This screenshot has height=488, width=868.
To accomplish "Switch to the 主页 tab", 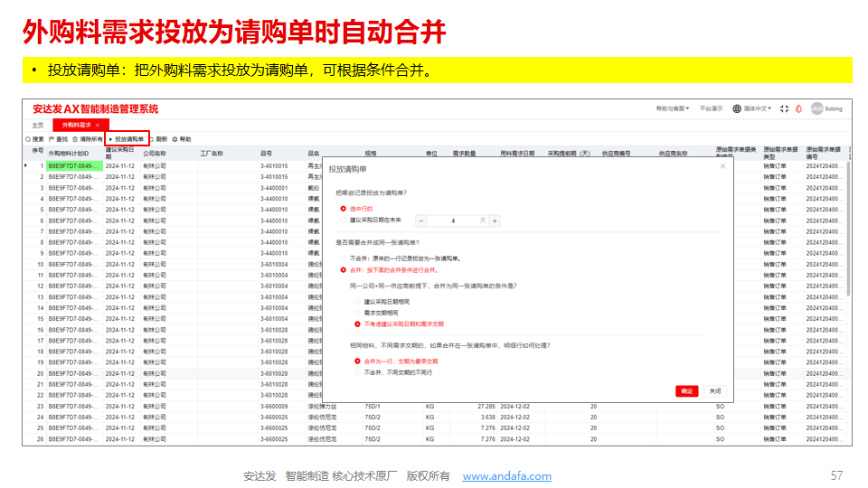I will 37,125.
